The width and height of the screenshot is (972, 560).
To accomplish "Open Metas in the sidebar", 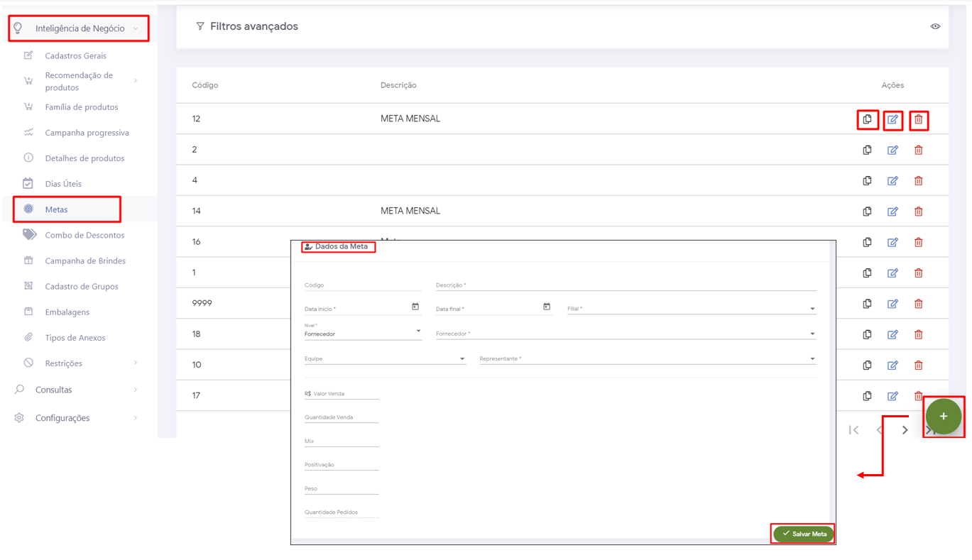I will 56,209.
